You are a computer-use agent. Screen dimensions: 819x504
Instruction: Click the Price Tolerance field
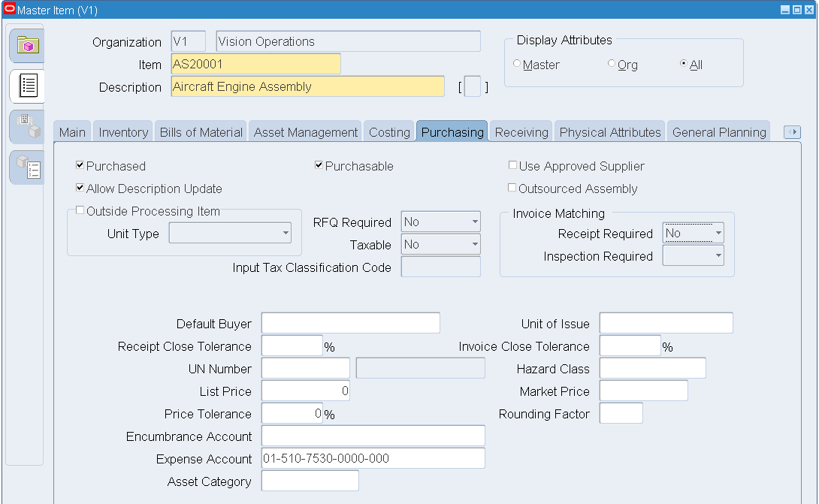pos(292,413)
